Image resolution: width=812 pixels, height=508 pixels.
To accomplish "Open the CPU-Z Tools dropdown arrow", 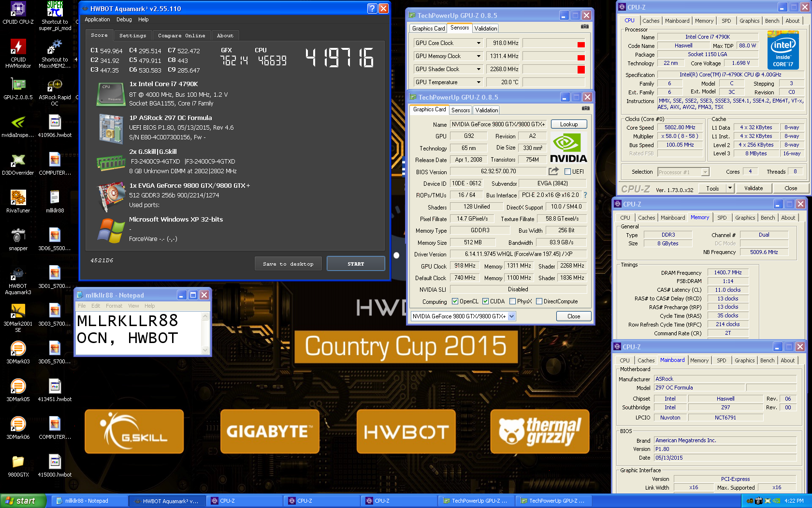I will [730, 188].
